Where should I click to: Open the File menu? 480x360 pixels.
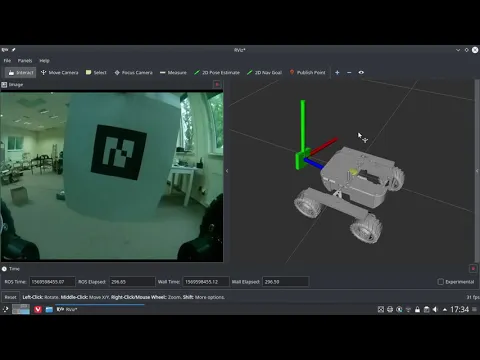[x=7, y=61]
